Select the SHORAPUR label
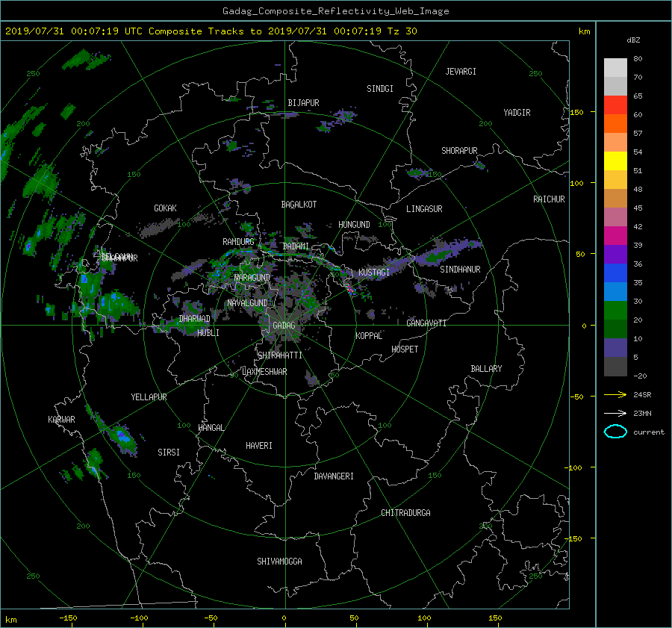Image resolution: width=672 pixels, height=628 pixels. tap(459, 151)
